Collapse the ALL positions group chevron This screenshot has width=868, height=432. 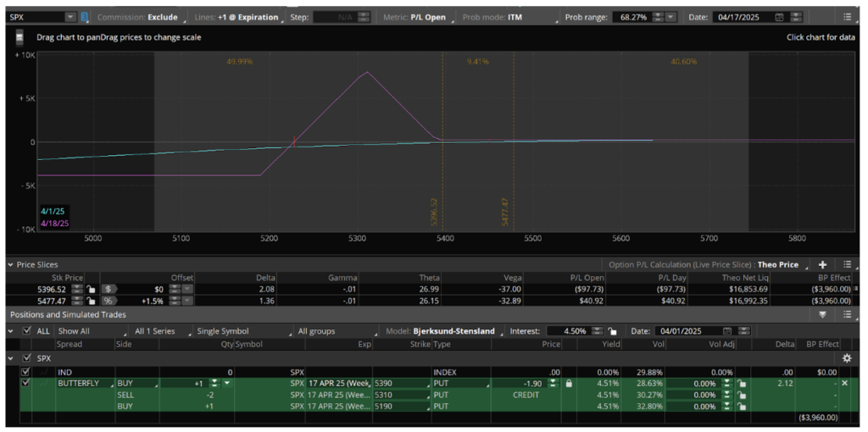[x=10, y=331]
